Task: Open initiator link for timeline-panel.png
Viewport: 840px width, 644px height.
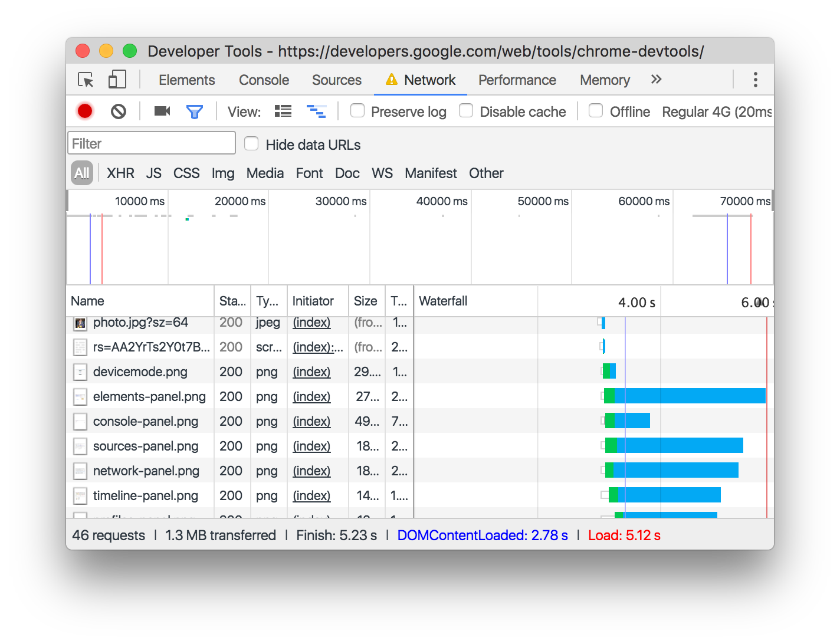Action: pos(311,496)
